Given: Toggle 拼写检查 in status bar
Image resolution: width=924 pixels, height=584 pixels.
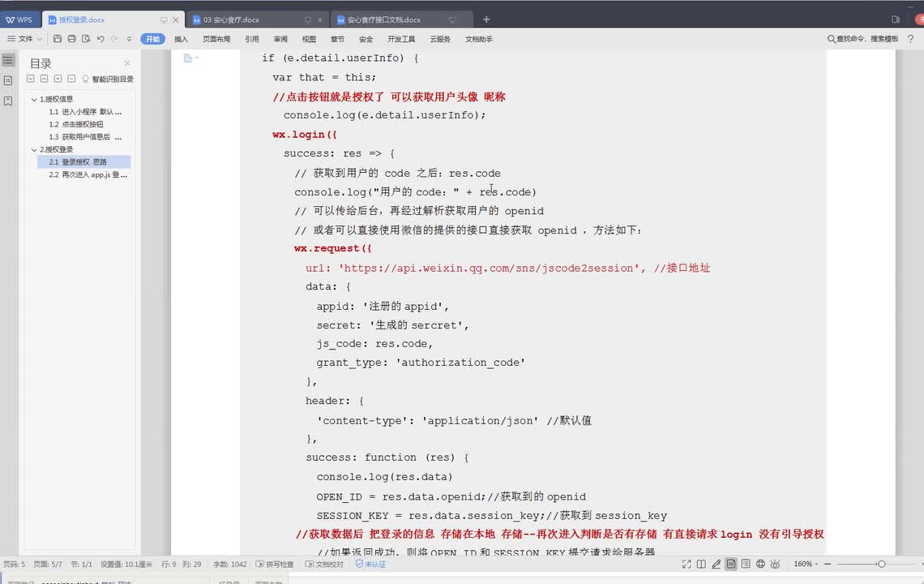Looking at the screenshot, I should pyautogui.click(x=275, y=565).
